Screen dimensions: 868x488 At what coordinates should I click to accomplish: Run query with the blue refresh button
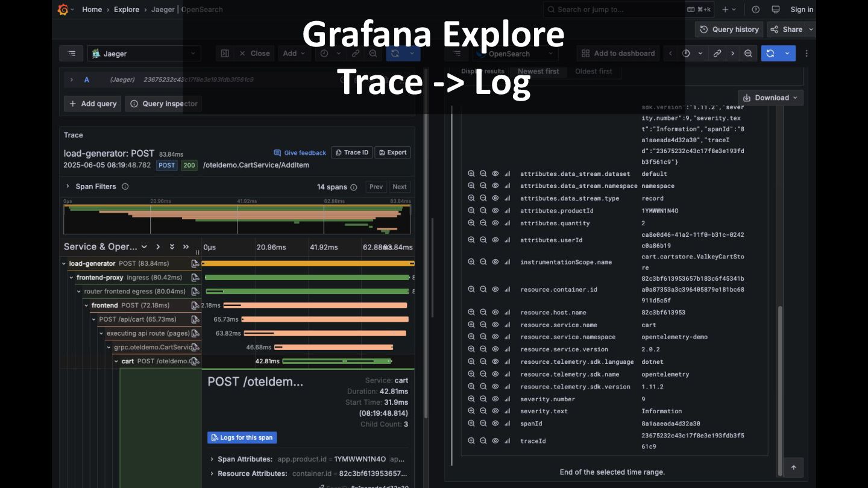click(770, 54)
